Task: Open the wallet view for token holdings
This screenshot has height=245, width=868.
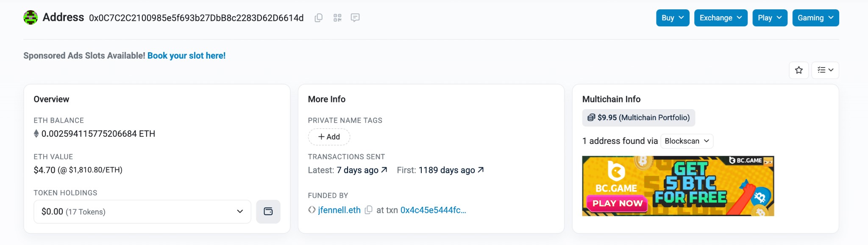Action: pyautogui.click(x=268, y=211)
